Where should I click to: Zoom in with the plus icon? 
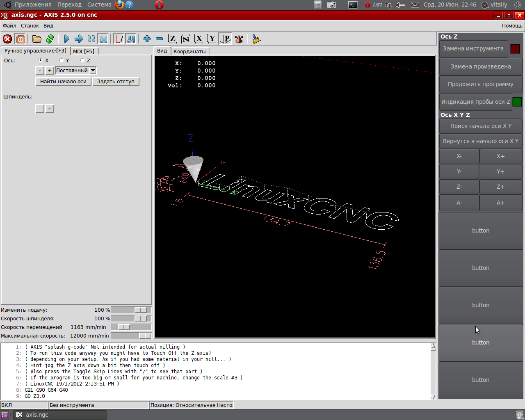[147, 39]
